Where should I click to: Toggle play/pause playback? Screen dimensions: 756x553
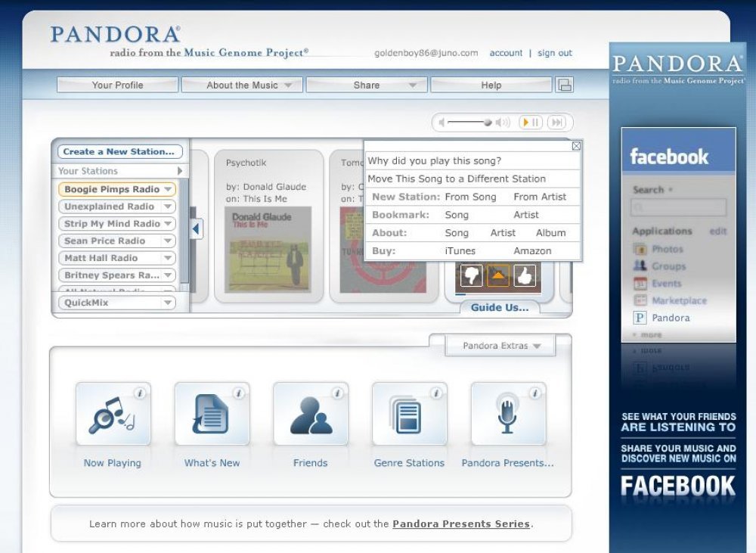(x=531, y=123)
